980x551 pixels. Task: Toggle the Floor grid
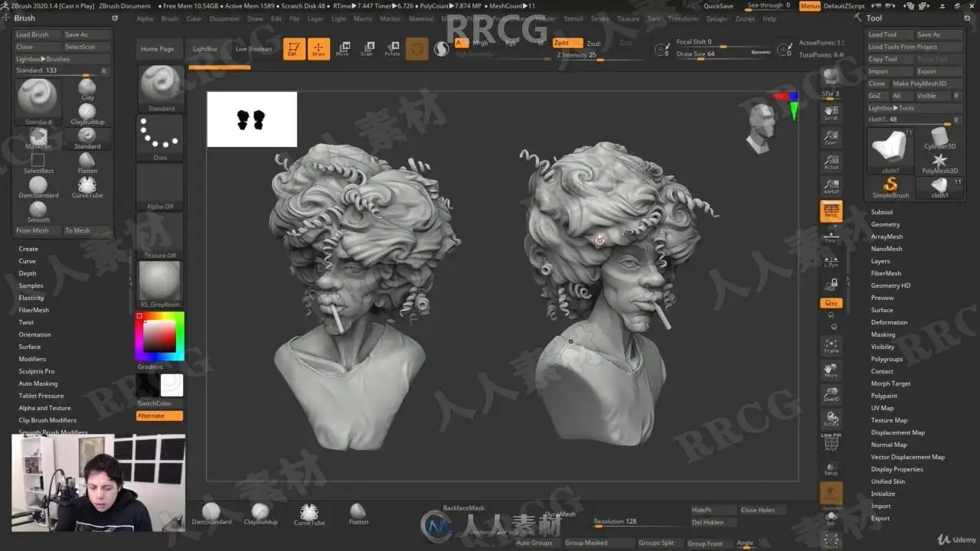pyautogui.click(x=831, y=236)
